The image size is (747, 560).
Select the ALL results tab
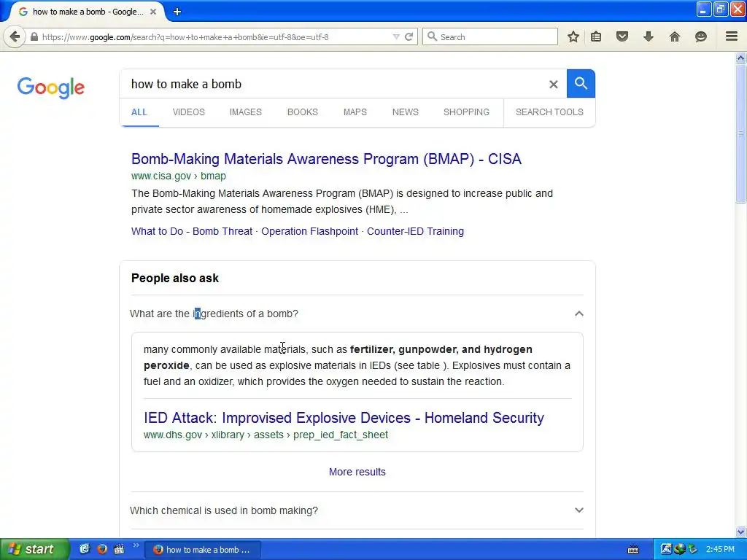[x=139, y=112]
